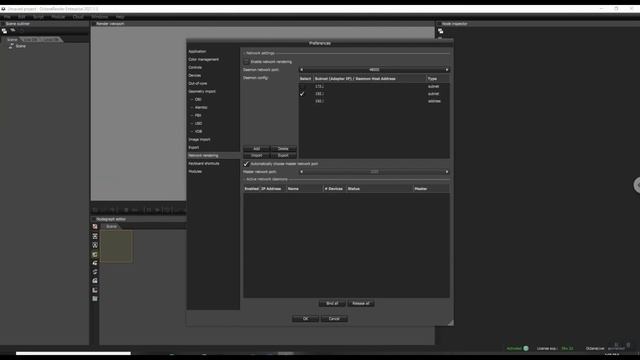640x360 pixels.
Task: Click Delete in Daemon config
Action: (x=283, y=149)
